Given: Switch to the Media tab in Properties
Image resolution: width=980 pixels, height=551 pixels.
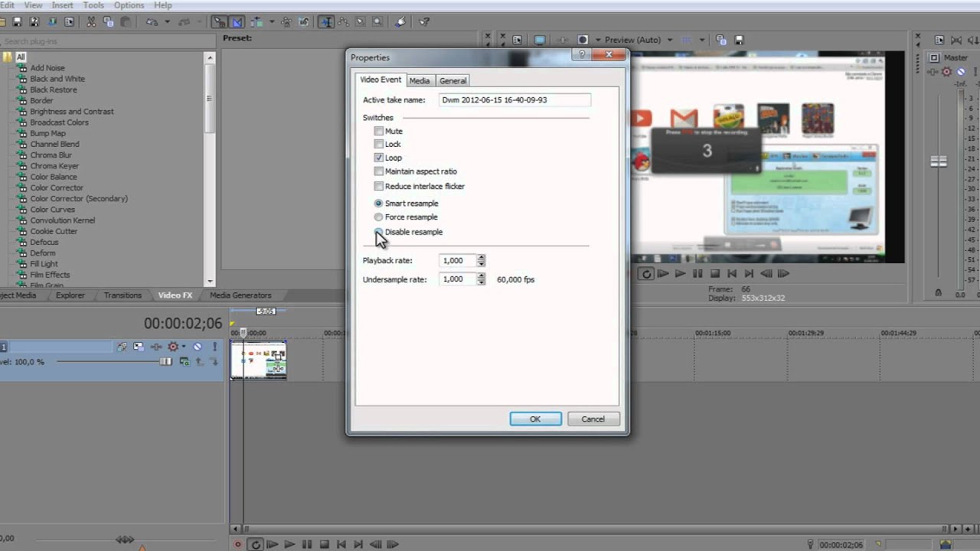Looking at the screenshot, I should tap(419, 80).
